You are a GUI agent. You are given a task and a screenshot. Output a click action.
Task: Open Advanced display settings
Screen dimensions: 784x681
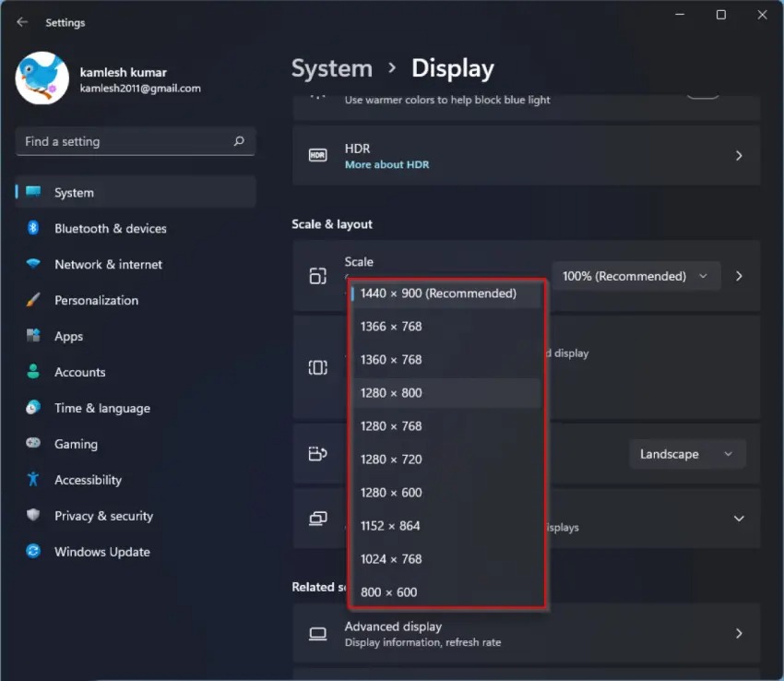pyautogui.click(x=526, y=633)
